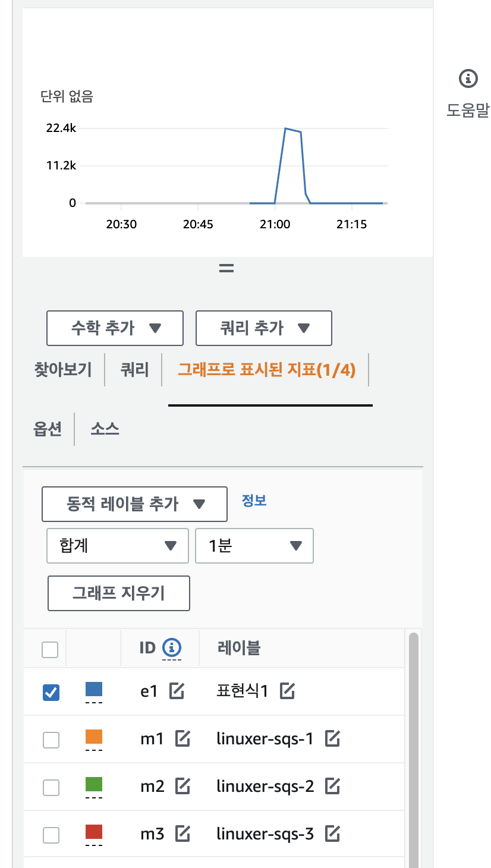Edit the 표현식1 label with pencil icon
Image resolution: width=491 pixels, height=868 pixels.
(x=288, y=691)
